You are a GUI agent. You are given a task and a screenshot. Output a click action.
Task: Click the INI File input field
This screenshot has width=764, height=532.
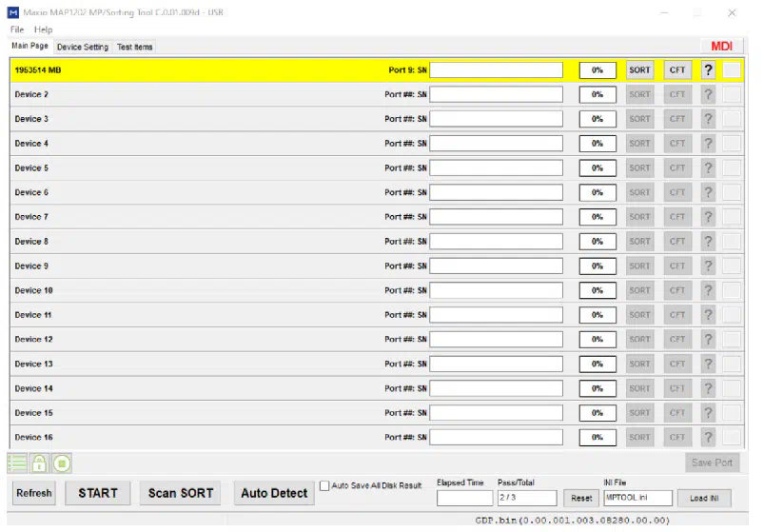click(637, 498)
